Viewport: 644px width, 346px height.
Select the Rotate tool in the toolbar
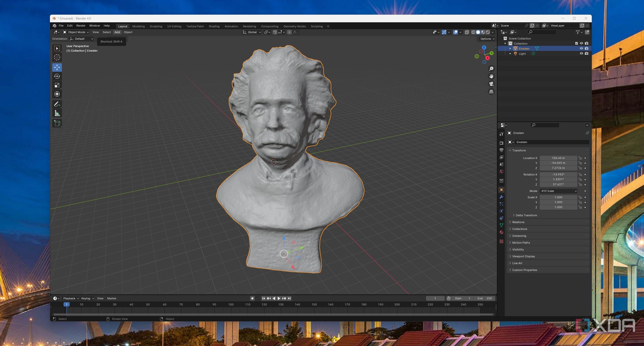tap(57, 76)
